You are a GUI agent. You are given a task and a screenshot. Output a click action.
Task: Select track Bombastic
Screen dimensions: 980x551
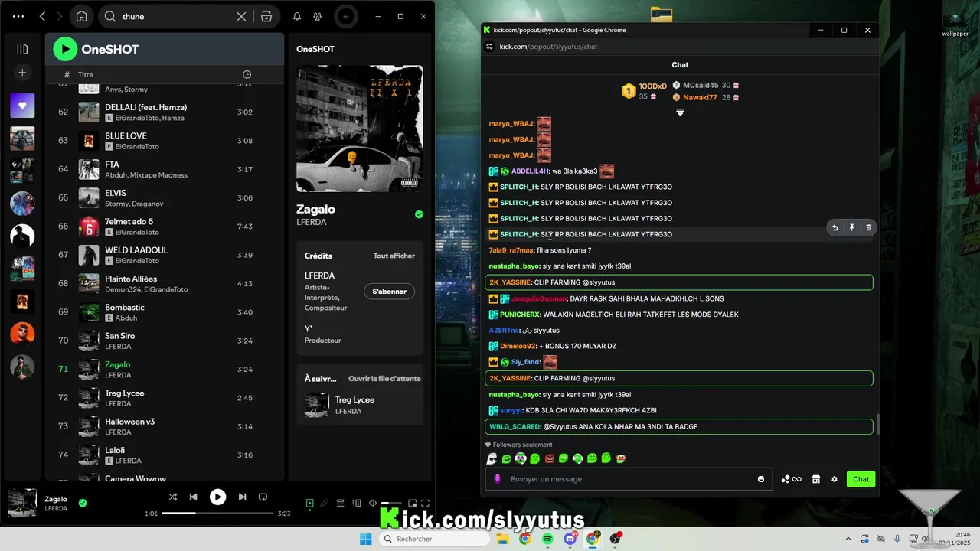pyautogui.click(x=165, y=312)
